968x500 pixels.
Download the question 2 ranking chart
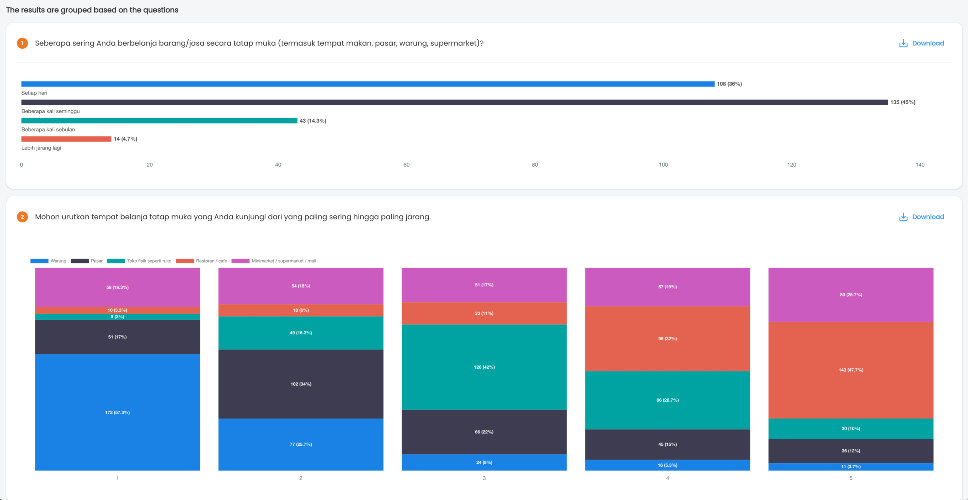pos(920,217)
